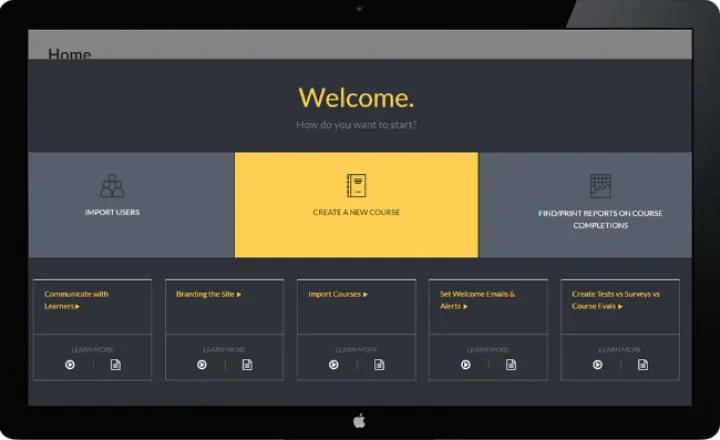Select Find/Print Reports on Course Completions tile
This screenshot has width=720, height=440.
click(600, 219)
